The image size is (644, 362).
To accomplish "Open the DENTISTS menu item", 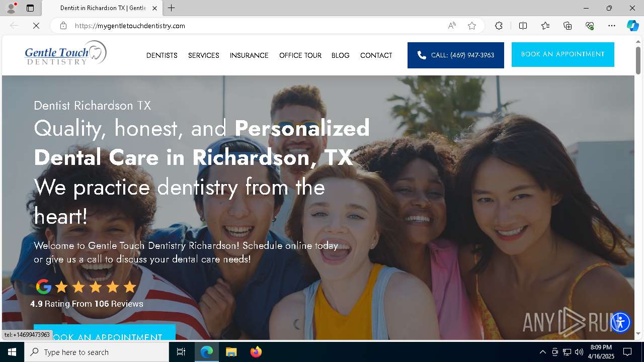I will coord(162,55).
